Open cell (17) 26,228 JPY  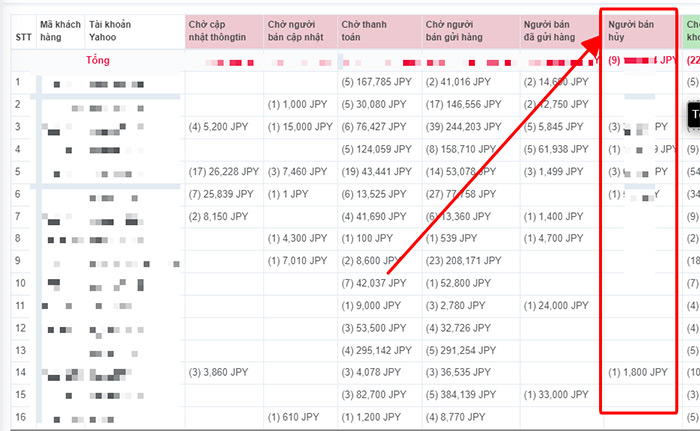[x=224, y=172]
